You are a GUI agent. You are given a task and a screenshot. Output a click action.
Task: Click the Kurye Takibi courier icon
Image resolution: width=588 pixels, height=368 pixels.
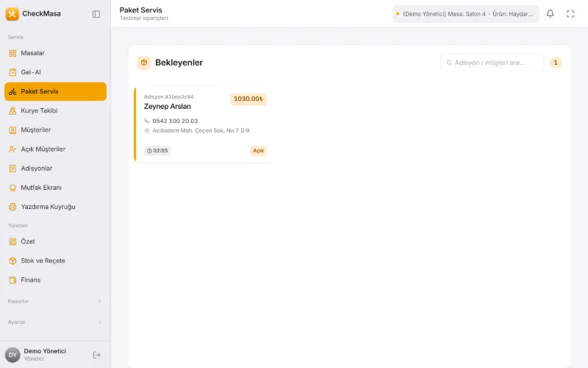coord(12,111)
